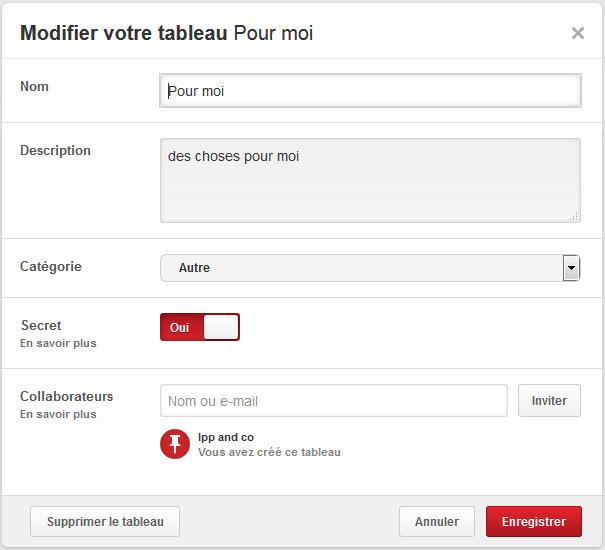The height and width of the screenshot is (550, 605).
Task: Open En savoir plus under Secret
Action: click(x=58, y=343)
